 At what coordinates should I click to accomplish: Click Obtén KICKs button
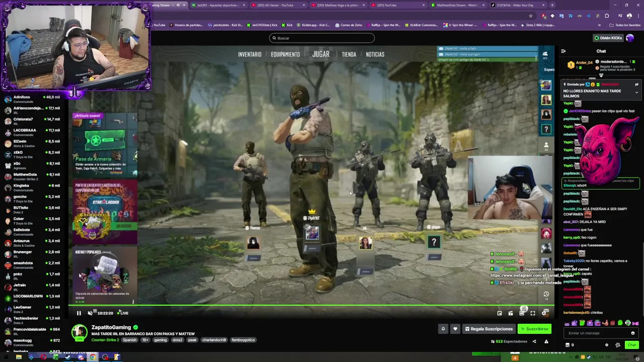coord(608,38)
